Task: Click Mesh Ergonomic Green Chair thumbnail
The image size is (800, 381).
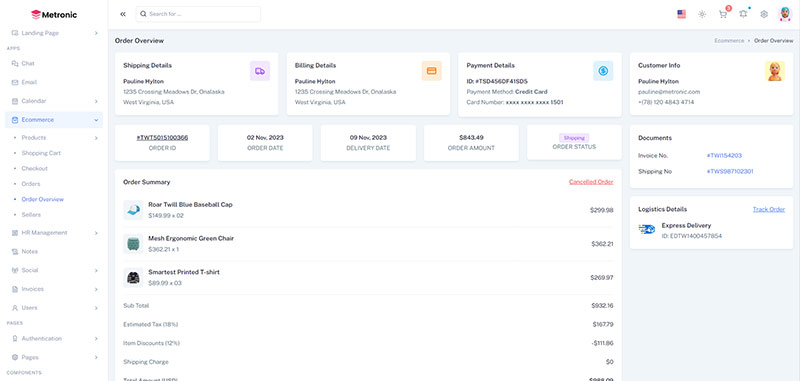Action: [133, 244]
